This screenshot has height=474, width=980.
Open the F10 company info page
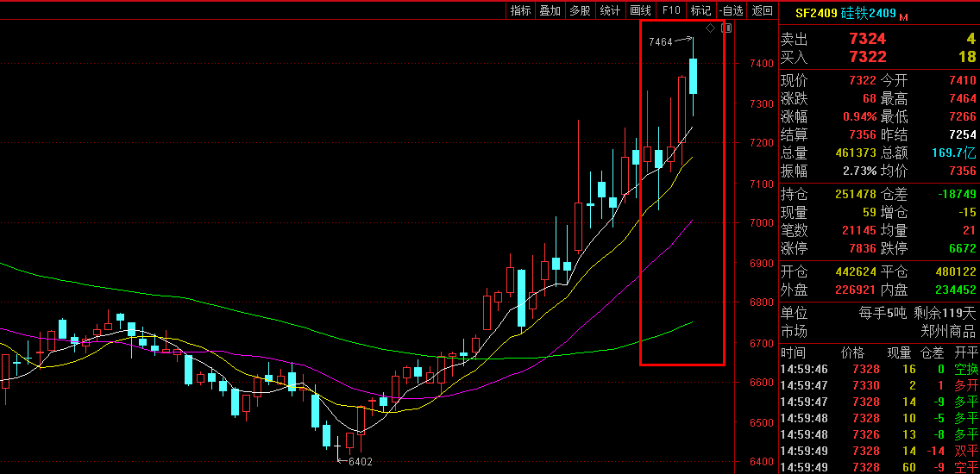click(670, 10)
